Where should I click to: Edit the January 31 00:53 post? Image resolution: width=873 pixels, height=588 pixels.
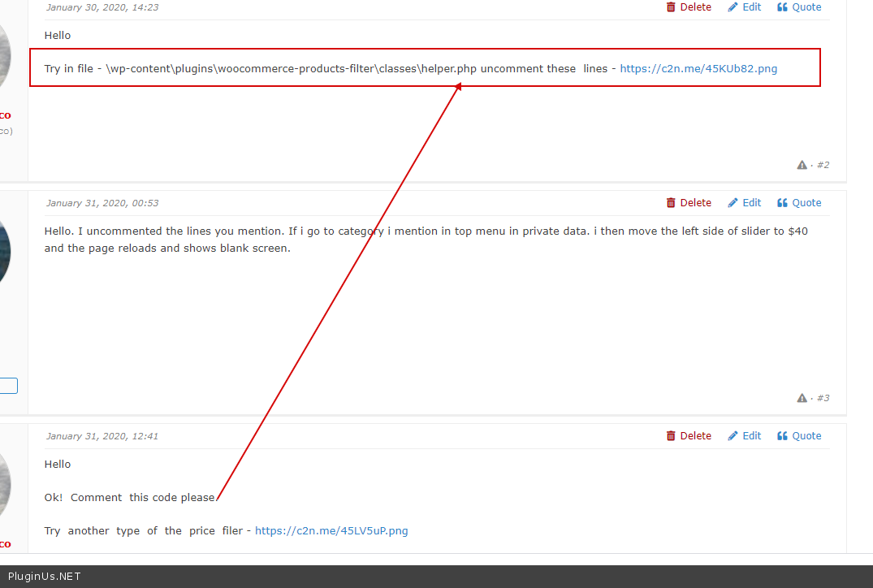pyautogui.click(x=745, y=203)
